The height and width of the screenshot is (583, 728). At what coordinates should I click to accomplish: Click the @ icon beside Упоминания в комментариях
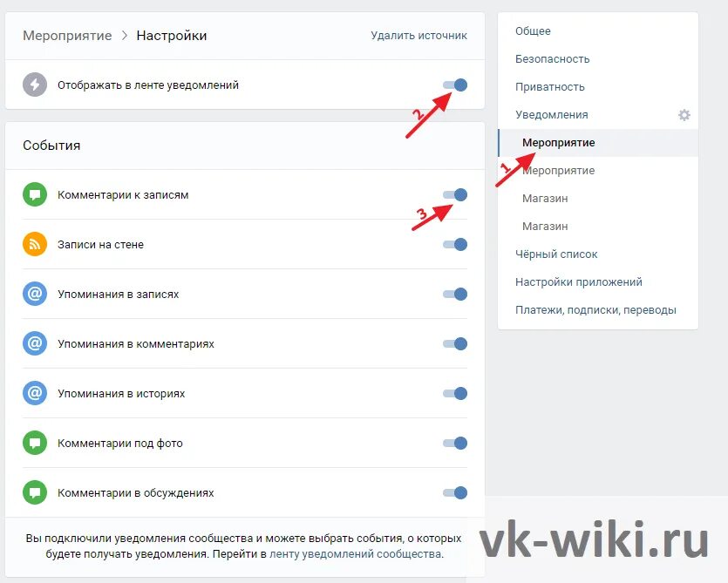point(35,343)
